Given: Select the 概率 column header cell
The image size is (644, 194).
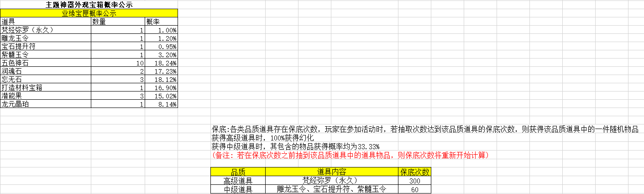Looking at the screenshot, I should pos(162,22).
